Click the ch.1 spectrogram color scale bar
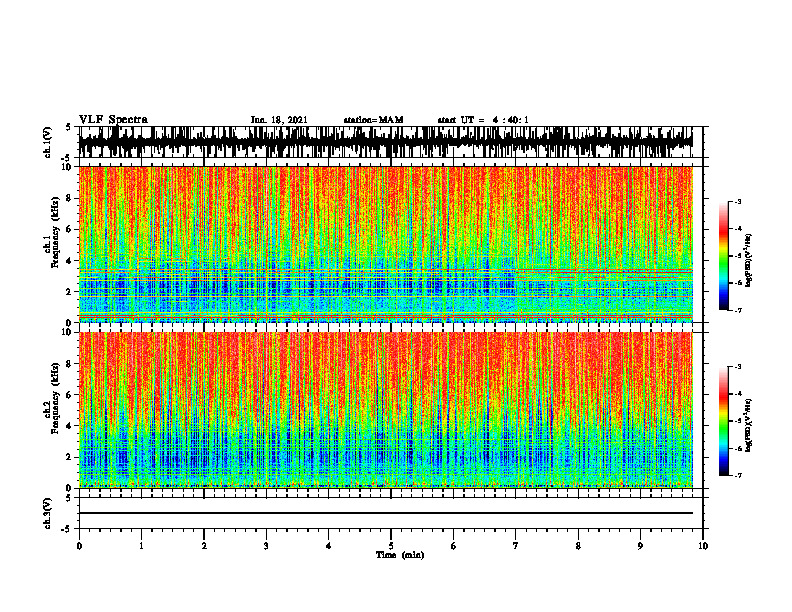Screen dimensions: 792x612 [x=723, y=256]
